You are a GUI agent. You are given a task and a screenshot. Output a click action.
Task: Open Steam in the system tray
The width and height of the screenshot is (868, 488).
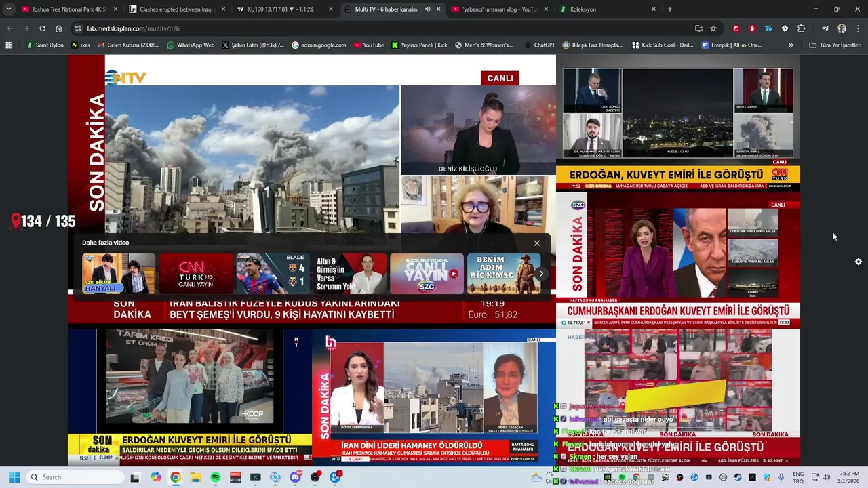click(738, 477)
